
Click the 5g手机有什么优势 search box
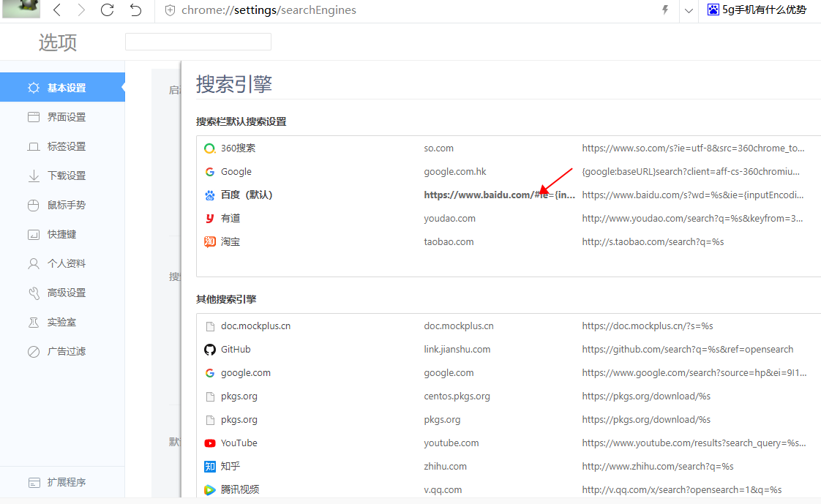pyautogui.click(x=764, y=10)
